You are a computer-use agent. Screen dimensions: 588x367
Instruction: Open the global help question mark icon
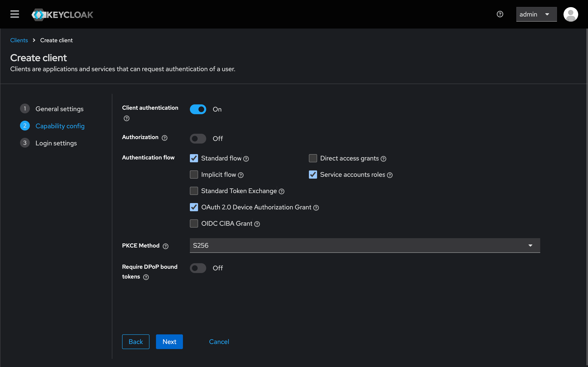tap(500, 14)
